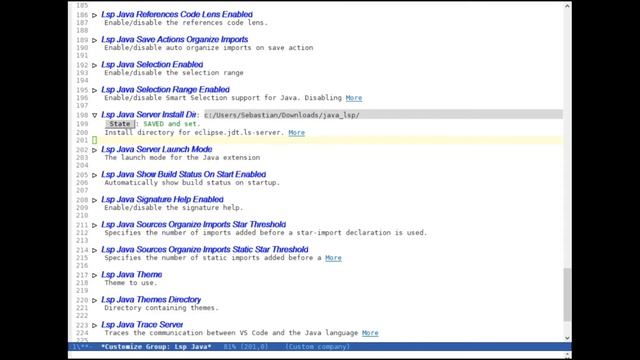Click line number 201 in the gutter

(82, 140)
